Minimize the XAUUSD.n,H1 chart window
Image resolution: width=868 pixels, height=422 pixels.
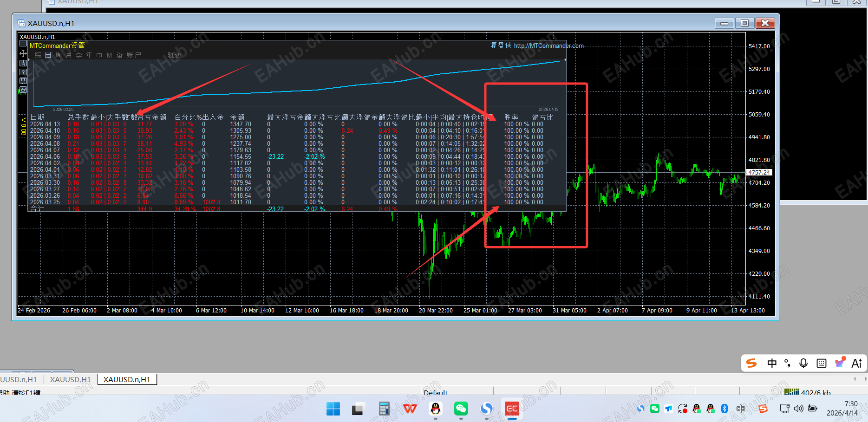click(x=724, y=23)
